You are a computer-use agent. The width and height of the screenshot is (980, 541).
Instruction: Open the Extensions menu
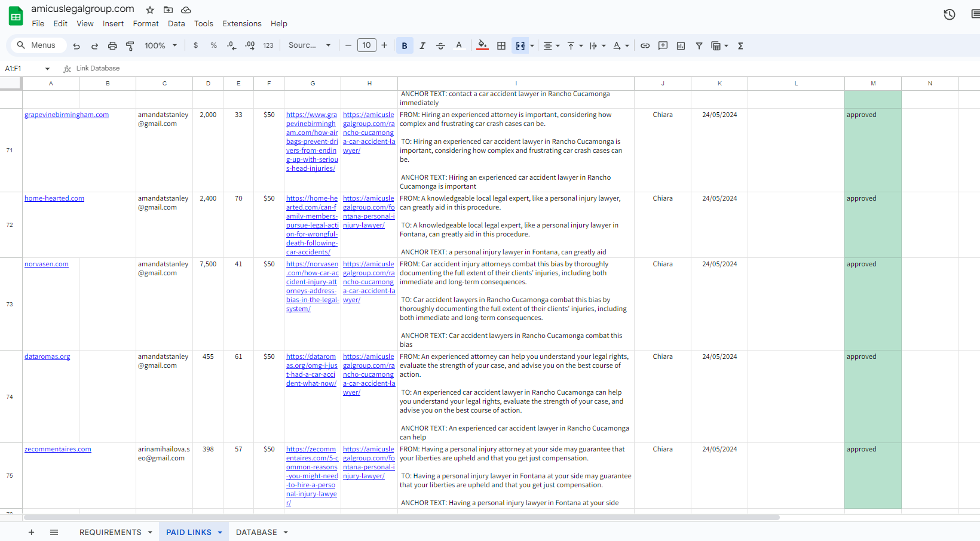pyautogui.click(x=242, y=24)
